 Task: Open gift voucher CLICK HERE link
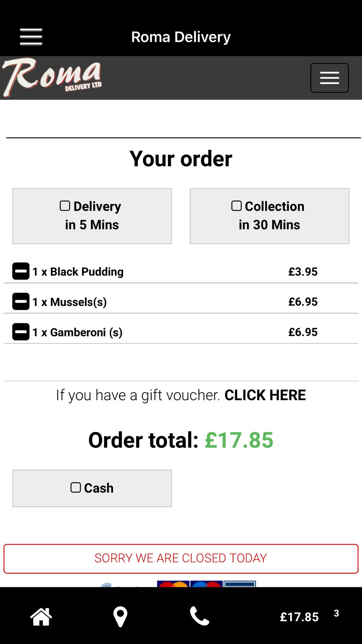point(265,395)
